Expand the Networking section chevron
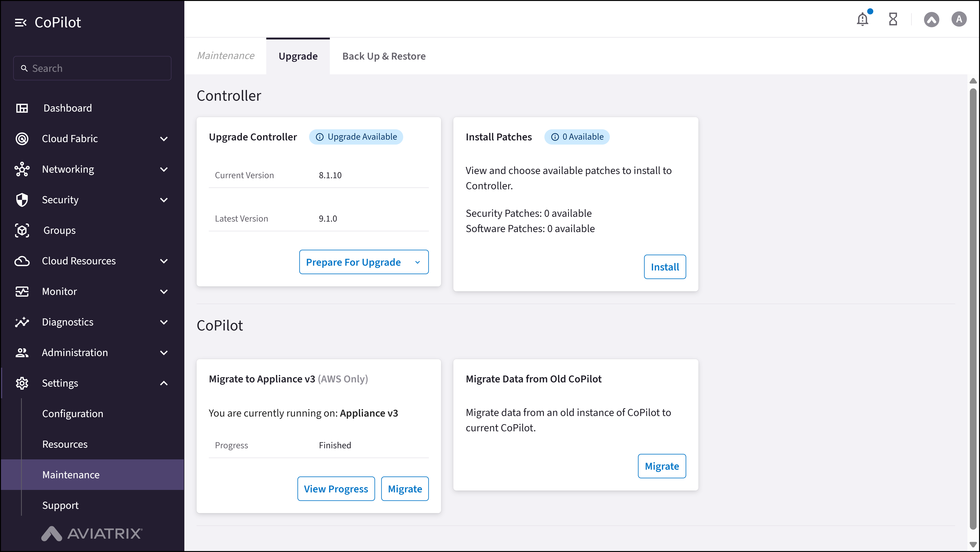980x552 pixels. pyautogui.click(x=164, y=169)
